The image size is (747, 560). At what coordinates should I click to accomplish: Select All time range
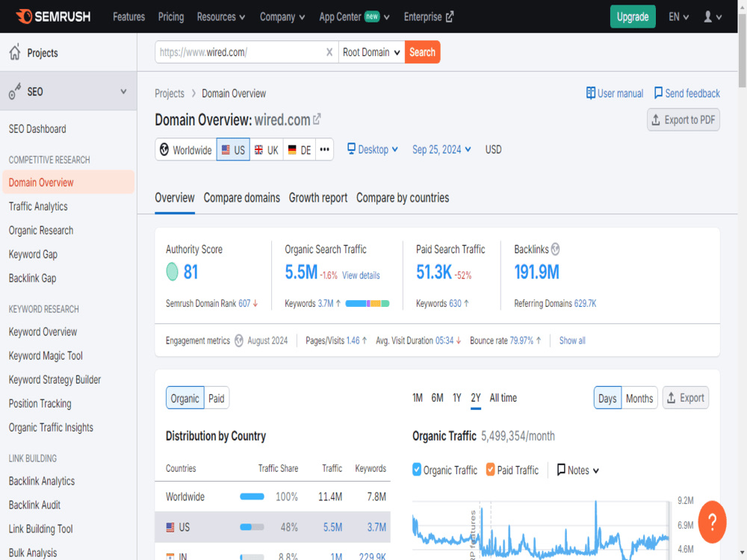503,398
